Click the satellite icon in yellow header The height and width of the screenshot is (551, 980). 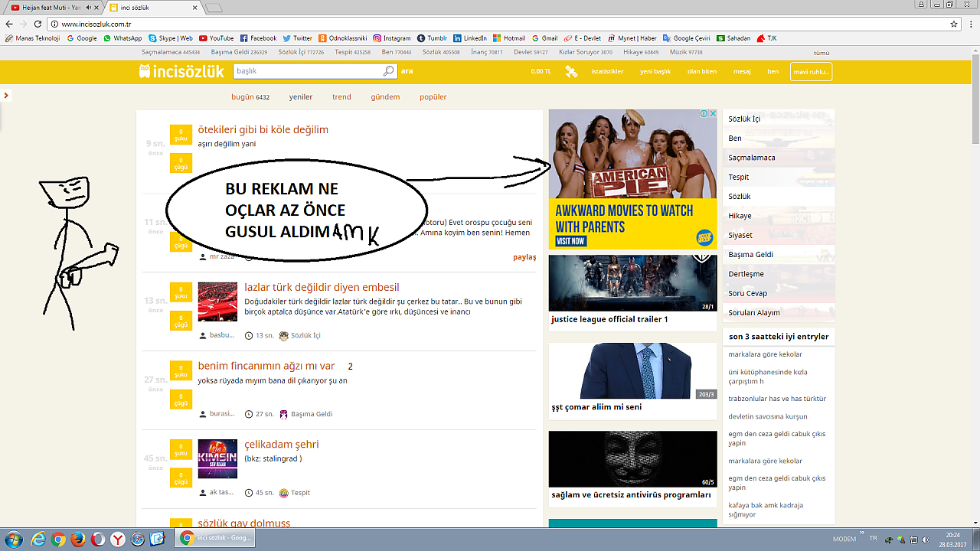pos(571,71)
